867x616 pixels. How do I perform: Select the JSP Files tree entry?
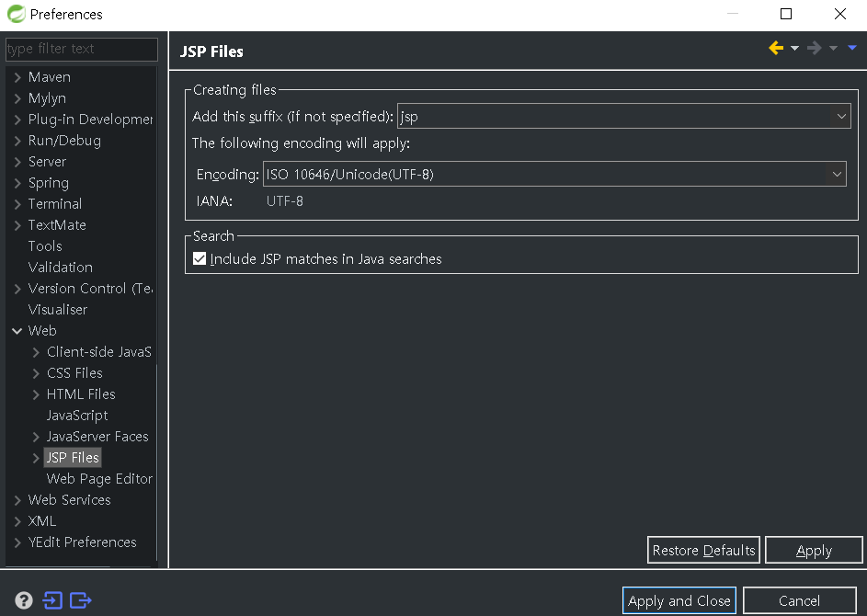tap(73, 458)
